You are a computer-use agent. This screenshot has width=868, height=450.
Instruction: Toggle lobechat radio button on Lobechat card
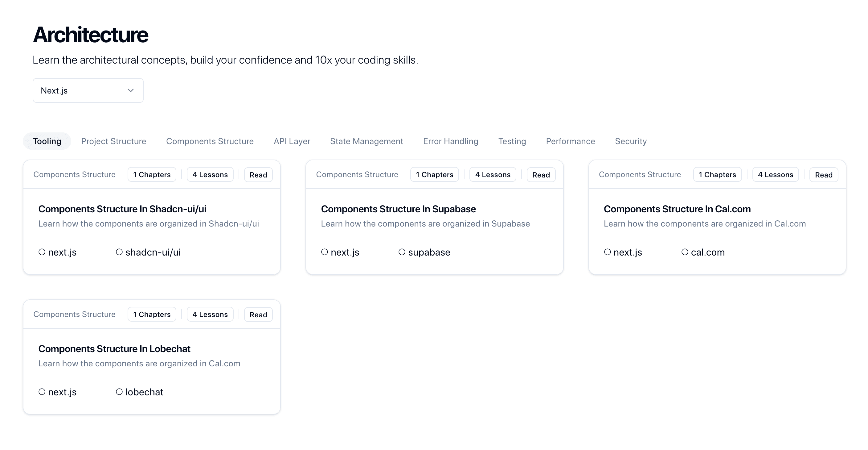click(x=119, y=392)
